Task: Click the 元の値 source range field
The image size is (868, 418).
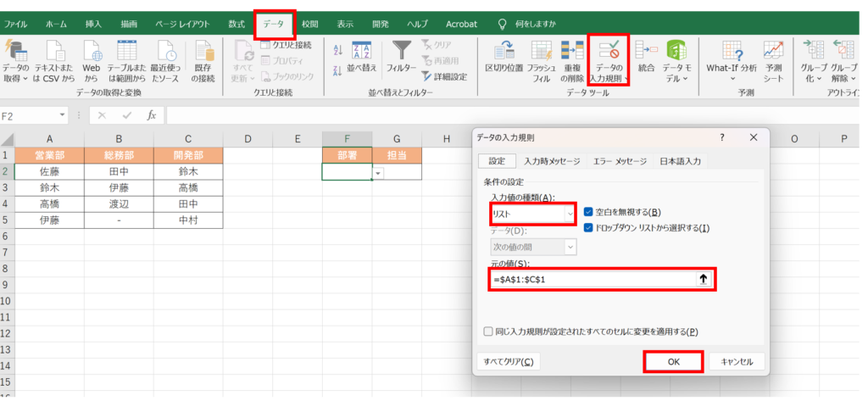Action: coord(592,279)
